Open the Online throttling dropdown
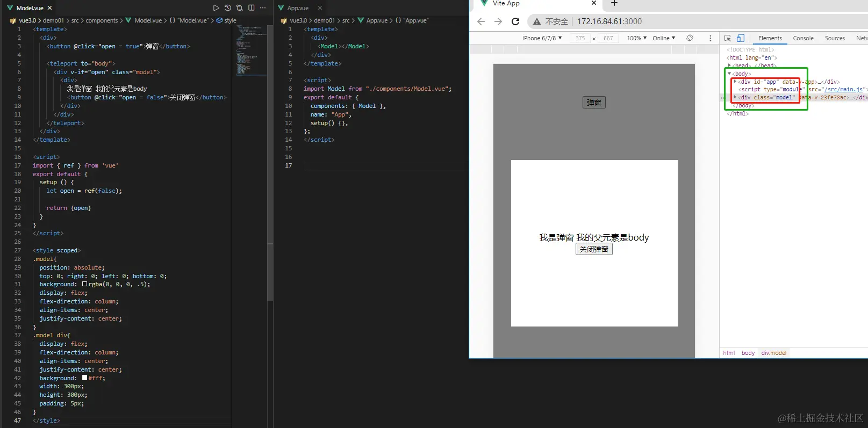The image size is (868, 428). click(664, 38)
